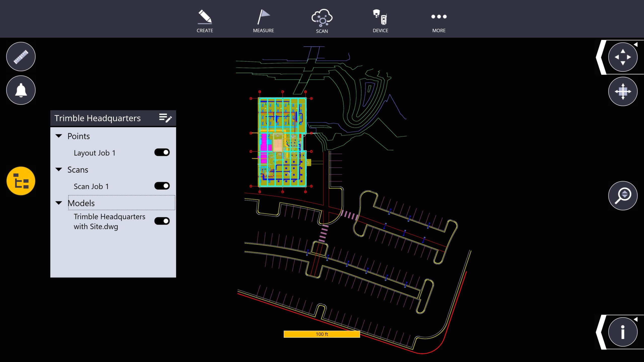Select the Scans tree heading
The image size is (644, 362).
click(x=78, y=170)
